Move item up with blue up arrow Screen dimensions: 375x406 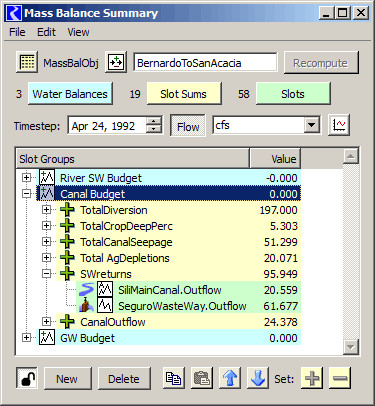(x=230, y=378)
